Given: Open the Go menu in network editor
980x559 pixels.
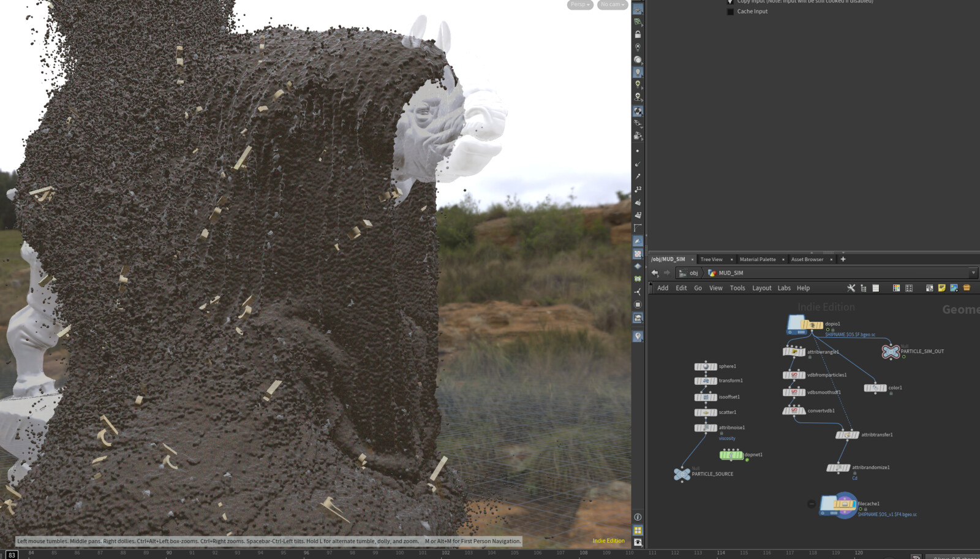Looking at the screenshot, I should (x=698, y=288).
